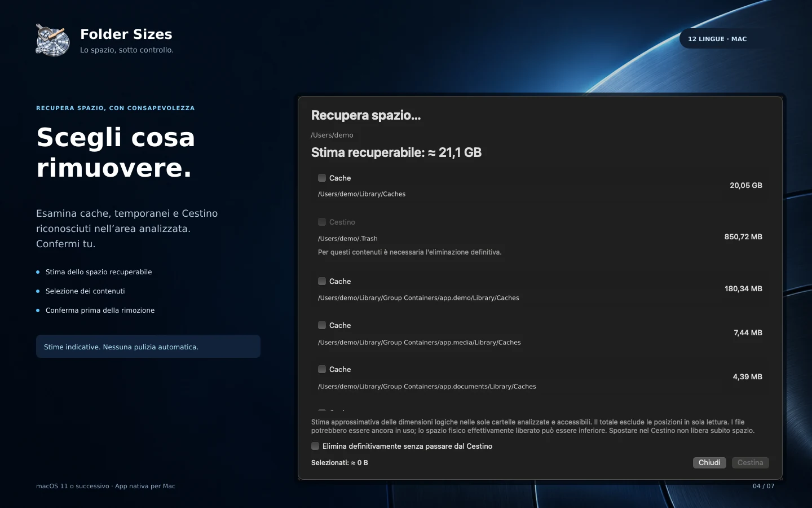Click the '/Users/demo' path under the title
The width and height of the screenshot is (812, 508).
[x=332, y=135]
